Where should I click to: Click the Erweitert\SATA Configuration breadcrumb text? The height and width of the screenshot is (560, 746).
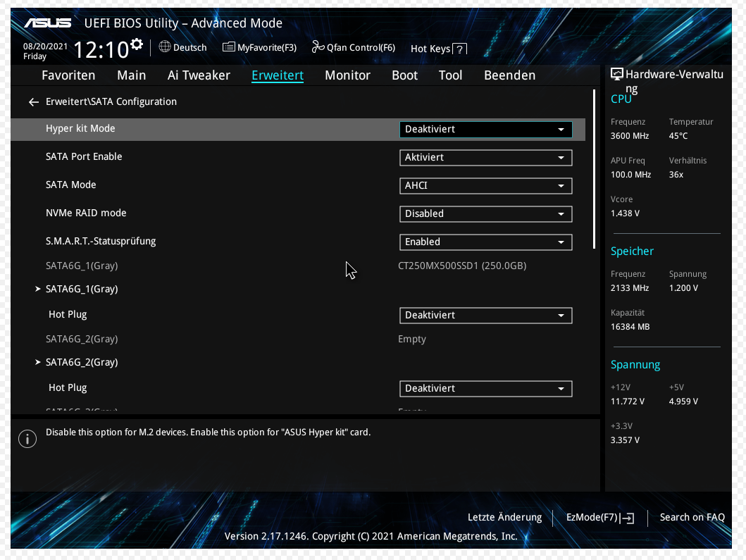point(111,102)
